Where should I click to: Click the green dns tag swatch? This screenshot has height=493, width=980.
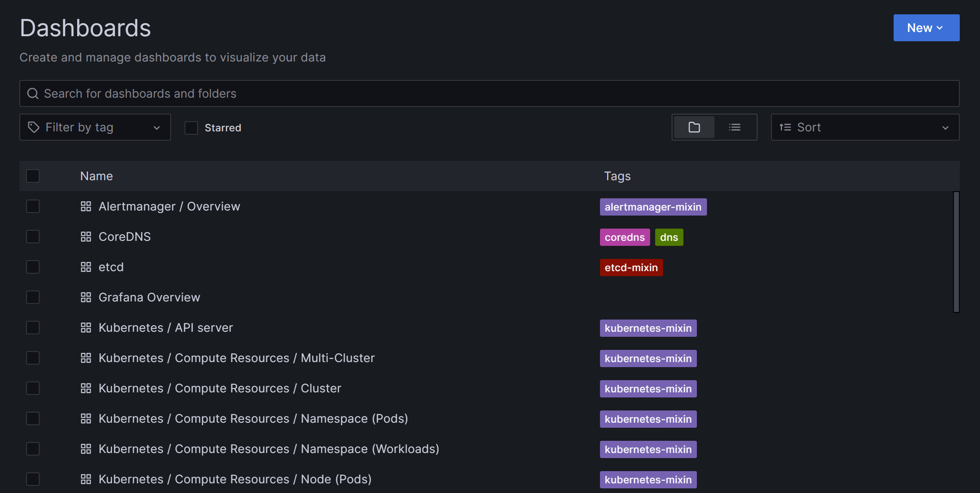click(669, 237)
